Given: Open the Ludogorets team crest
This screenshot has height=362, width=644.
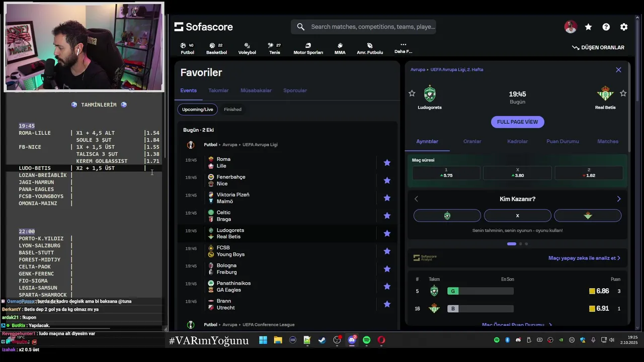Looking at the screenshot, I should tap(429, 94).
